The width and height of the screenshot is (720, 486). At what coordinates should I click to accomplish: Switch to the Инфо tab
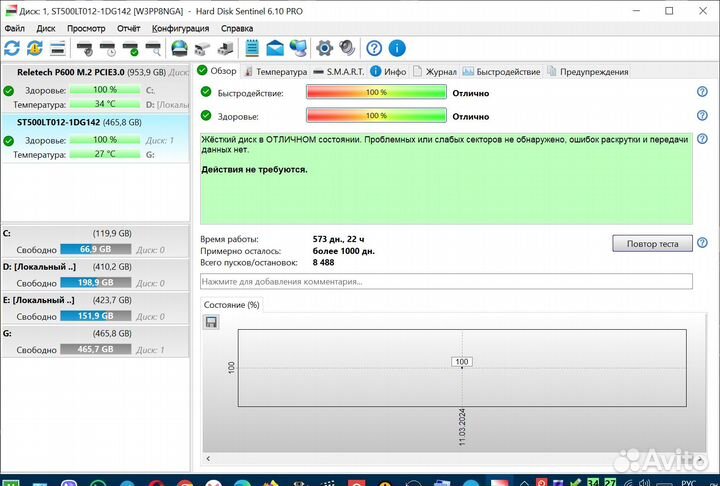point(388,72)
